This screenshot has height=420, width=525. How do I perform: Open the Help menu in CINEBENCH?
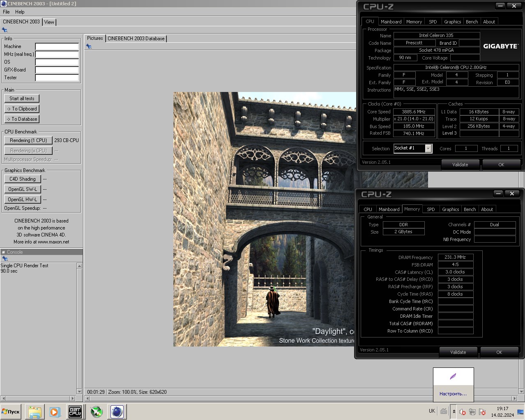20,12
